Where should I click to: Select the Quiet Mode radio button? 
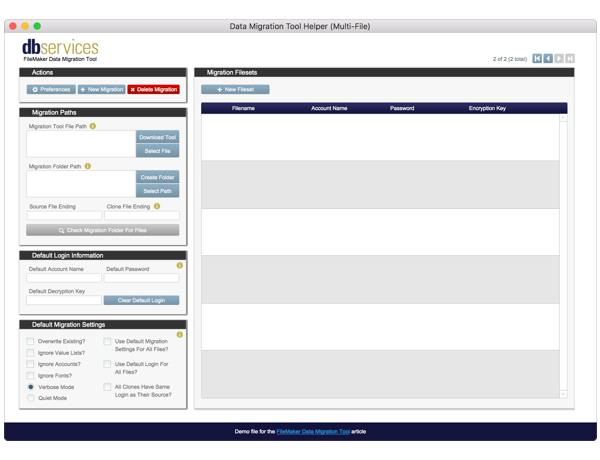tap(30, 397)
